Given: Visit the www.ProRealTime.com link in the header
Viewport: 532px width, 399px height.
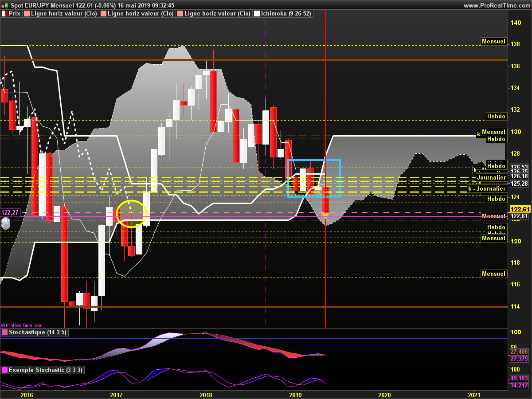Looking at the screenshot, I should [496, 5].
